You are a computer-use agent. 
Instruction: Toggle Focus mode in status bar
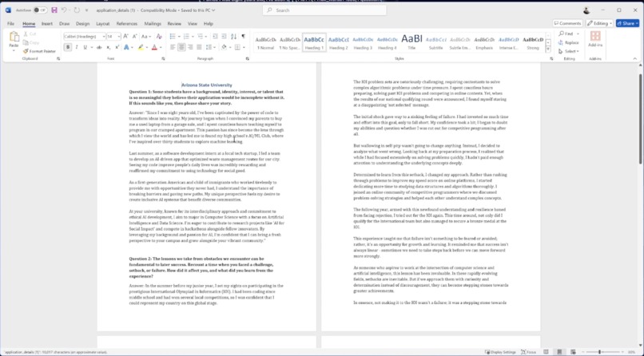pyautogui.click(x=528, y=352)
